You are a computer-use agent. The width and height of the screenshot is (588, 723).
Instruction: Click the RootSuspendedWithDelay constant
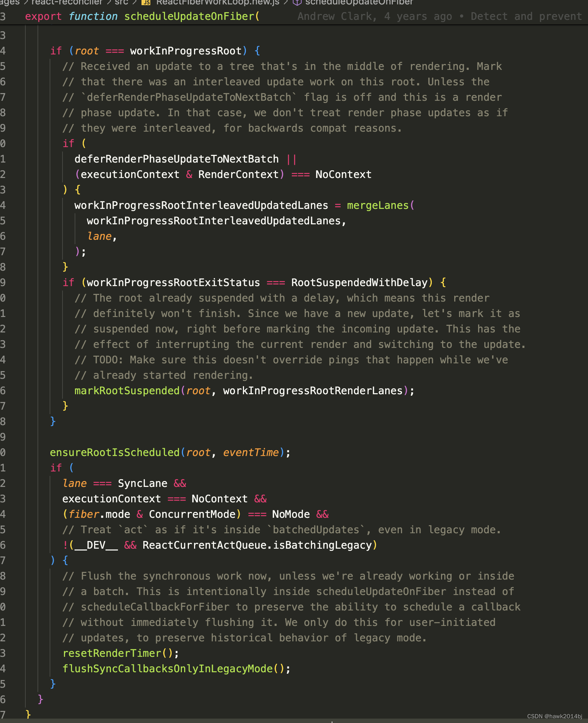click(x=359, y=282)
